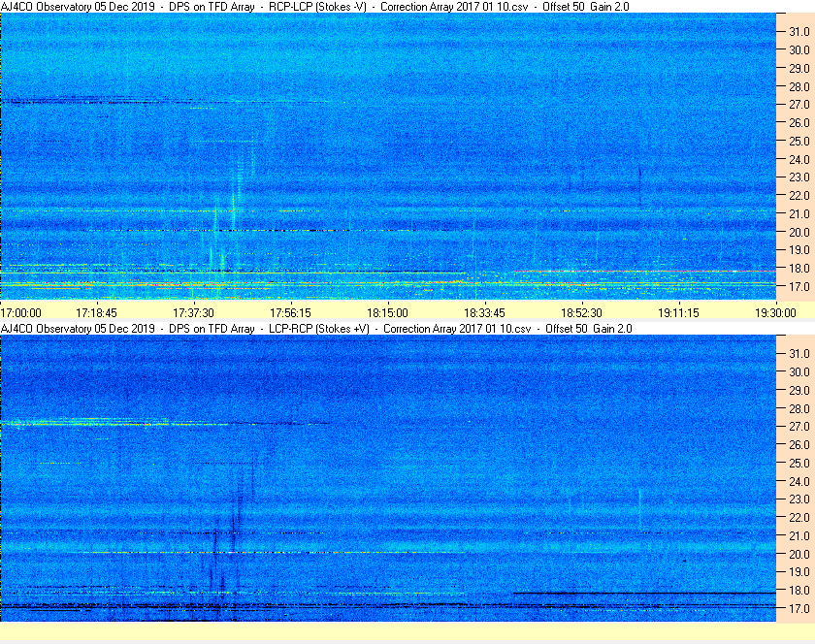Click 'Correction Array 2017 01 10.csv' in the Stokes +V title
Screen dimensions: 815x644
[457, 329]
